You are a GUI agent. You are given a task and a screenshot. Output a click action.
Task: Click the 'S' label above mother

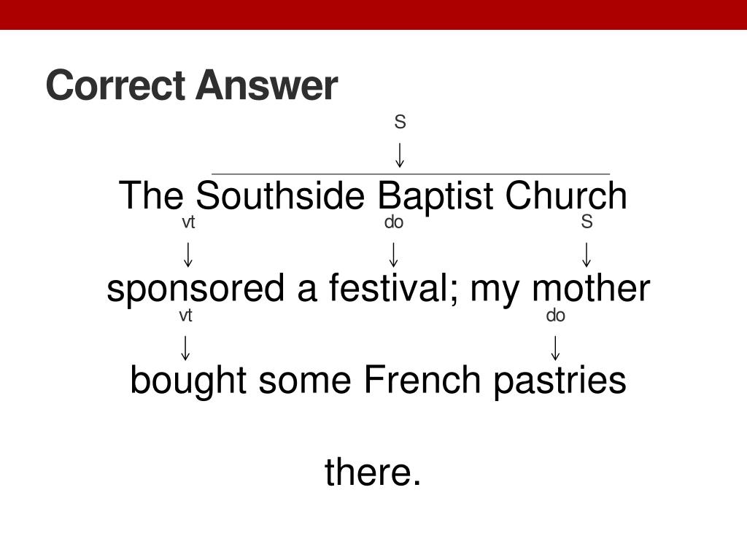(x=587, y=222)
